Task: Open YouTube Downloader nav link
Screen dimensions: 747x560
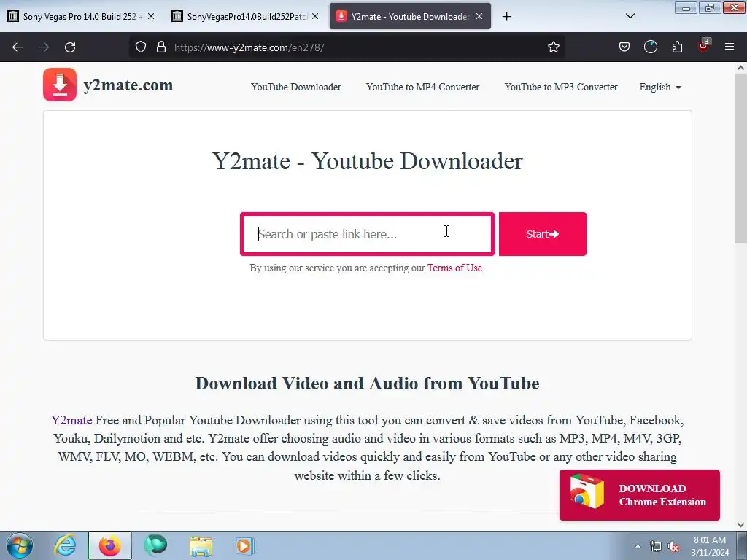Action: click(x=296, y=87)
